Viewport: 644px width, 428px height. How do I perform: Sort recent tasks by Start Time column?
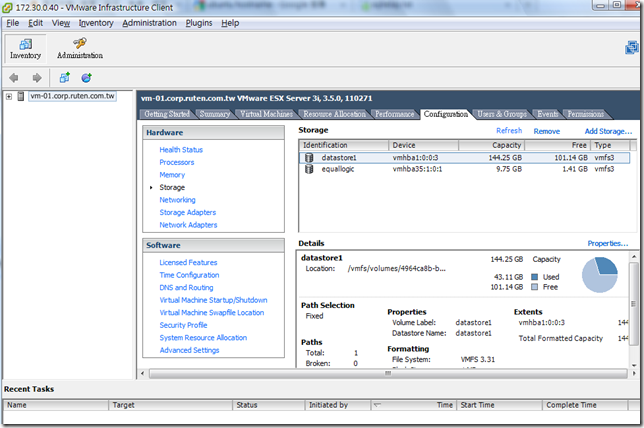coord(499,405)
